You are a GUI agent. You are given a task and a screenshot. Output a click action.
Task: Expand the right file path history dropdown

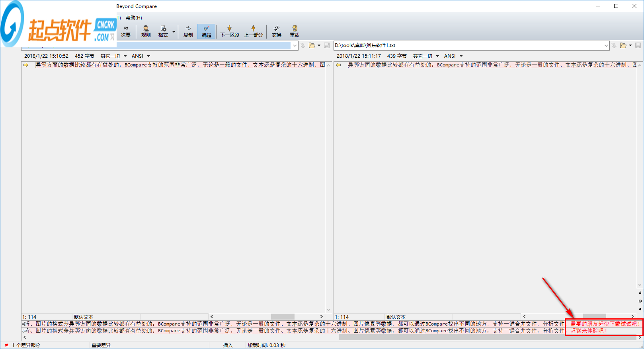[606, 46]
